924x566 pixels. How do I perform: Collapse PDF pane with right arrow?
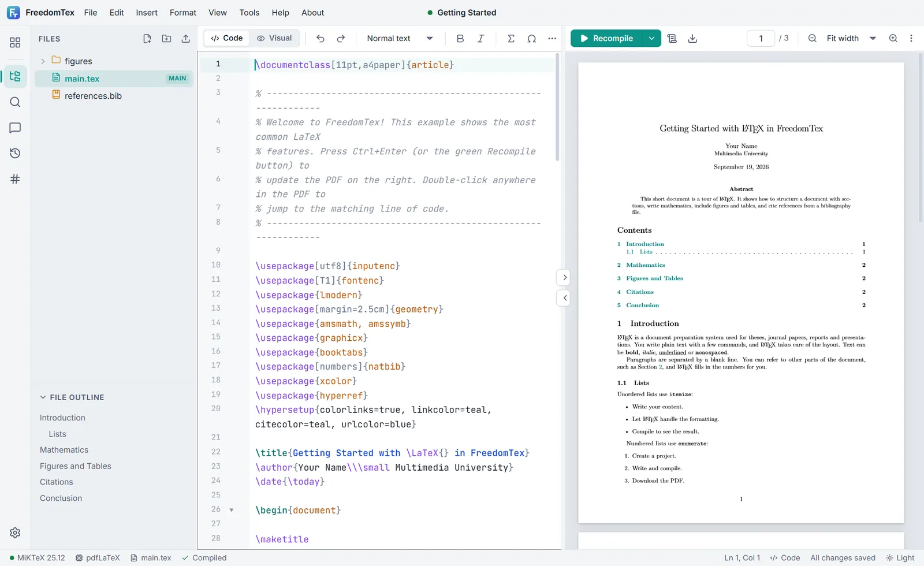[564, 277]
